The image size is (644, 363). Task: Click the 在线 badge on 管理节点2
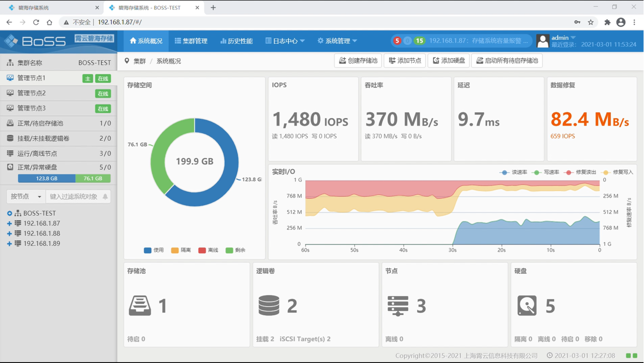pos(103,94)
